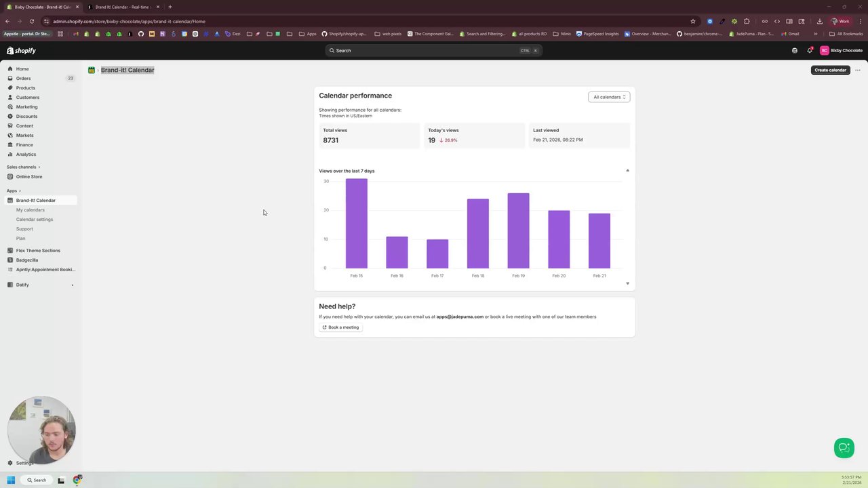Click the Chrome taskbar icon
This screenshot has width=868, height=488.
click(x=78, y=480)
